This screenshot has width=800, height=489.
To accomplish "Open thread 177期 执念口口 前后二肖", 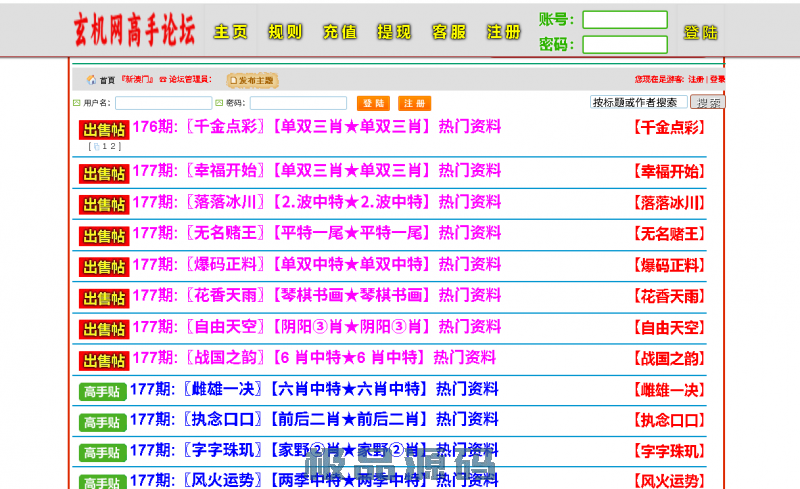I will point(314,420).
